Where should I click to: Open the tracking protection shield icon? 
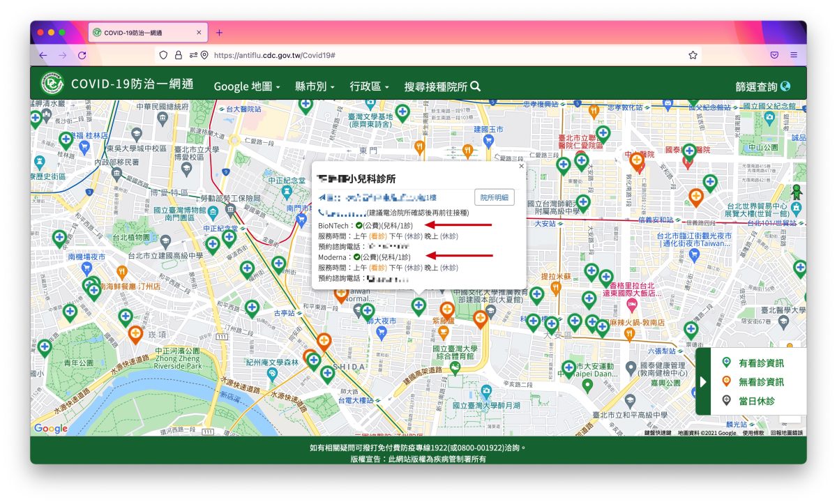tap(164, 55)
